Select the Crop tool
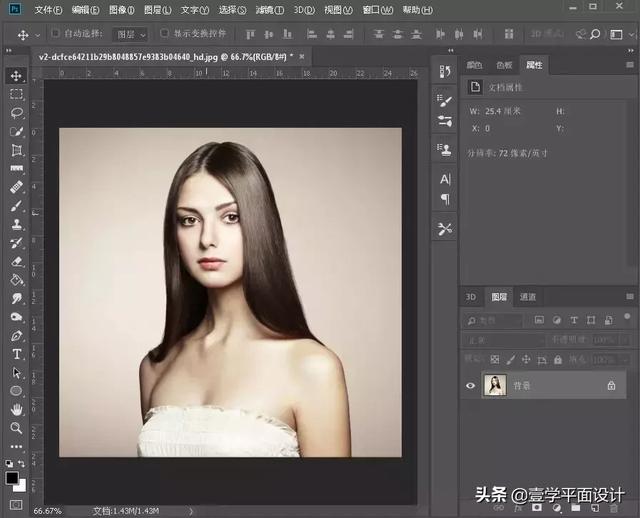 coord(16,150)
